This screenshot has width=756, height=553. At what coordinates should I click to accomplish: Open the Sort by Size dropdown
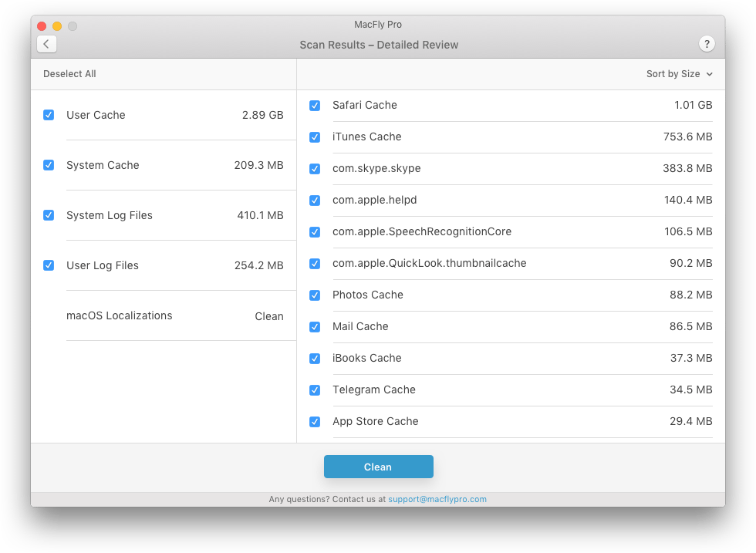(679, 74)
